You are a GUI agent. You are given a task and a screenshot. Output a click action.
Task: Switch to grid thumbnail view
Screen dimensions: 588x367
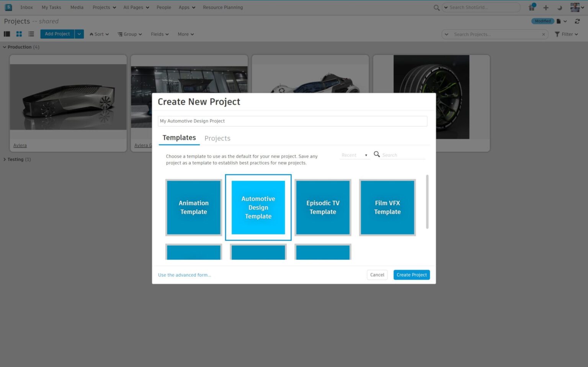[19, 34]
